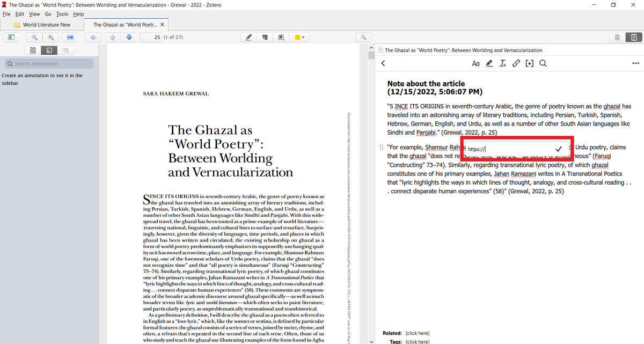Clear formatting in the note editor
The width and height of the screenshot is (644, 344).
[503, 63]
